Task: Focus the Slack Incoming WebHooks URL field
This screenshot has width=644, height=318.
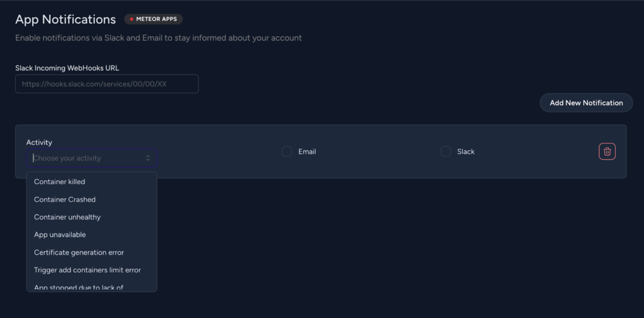Action: pyautogui.click(x=107, y=84)
